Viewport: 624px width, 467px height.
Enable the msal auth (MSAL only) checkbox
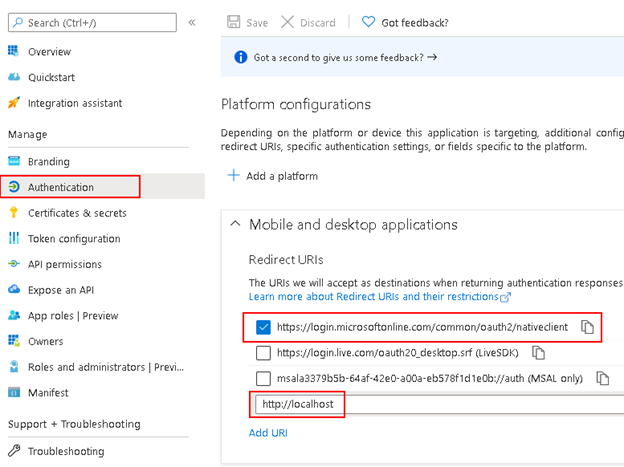tap(263, 379)
